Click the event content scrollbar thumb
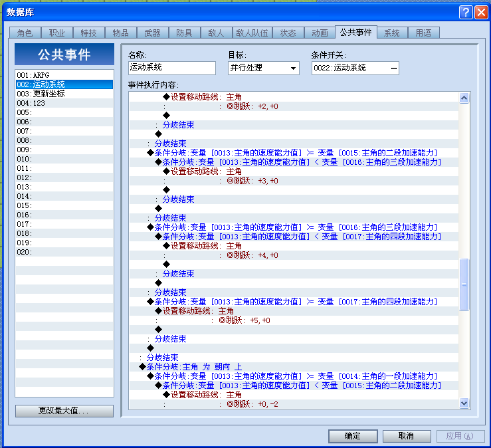491x448 pixels. (x=464, y=284)
